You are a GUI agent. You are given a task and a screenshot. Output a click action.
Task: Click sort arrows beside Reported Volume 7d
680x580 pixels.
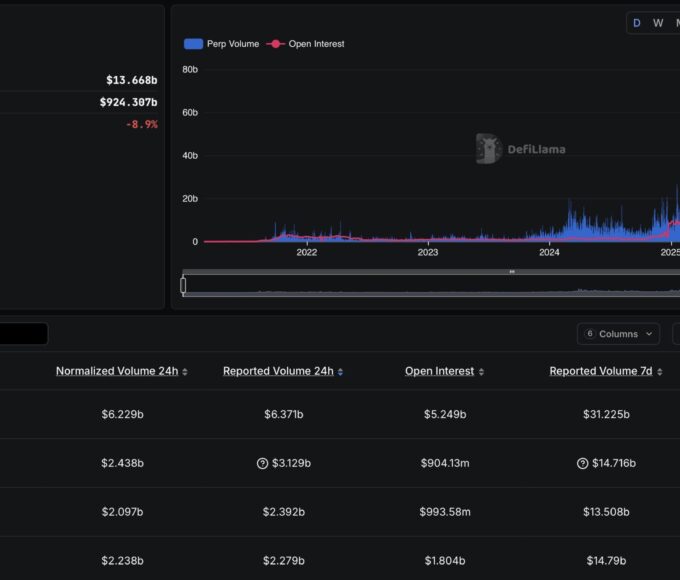[x=659, y=372]
